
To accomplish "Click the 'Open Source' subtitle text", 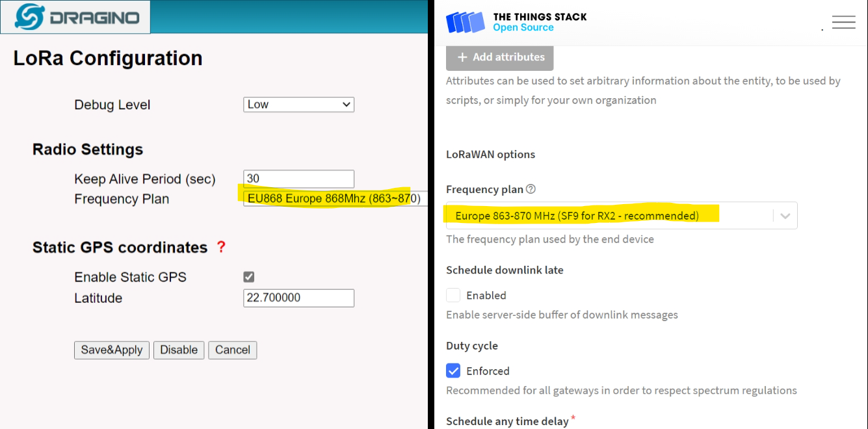I will [x=523, y=27].
